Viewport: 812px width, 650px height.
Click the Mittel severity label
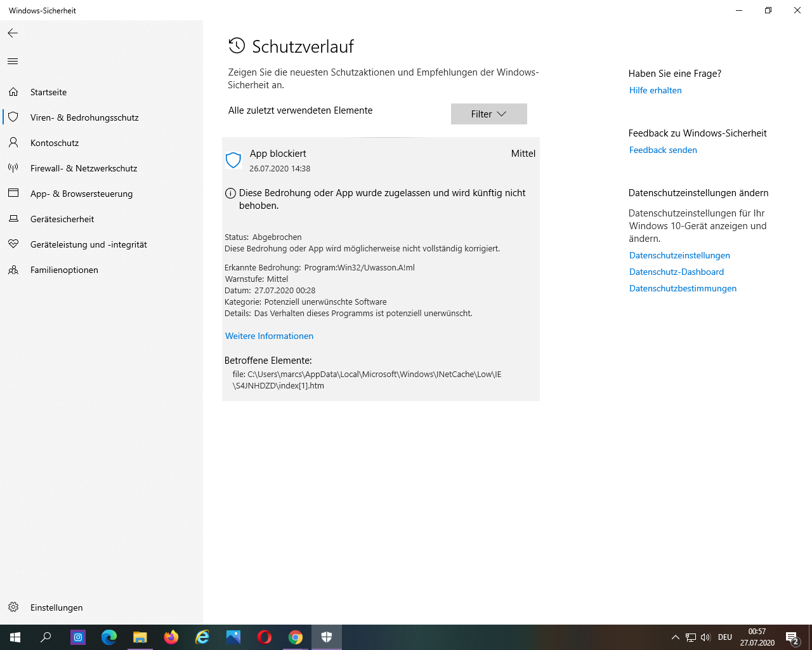523,154
